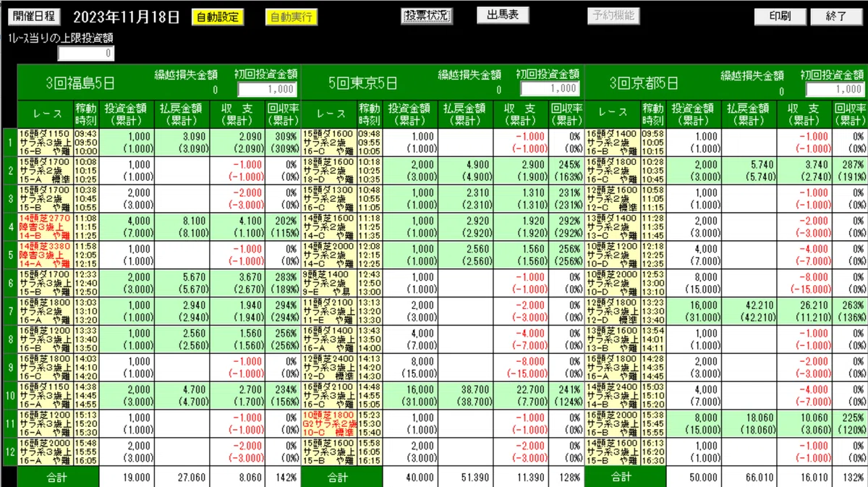
Task: Edit 初回投資金額 field for 3回京都5日
Action: (x=835, y=90)
